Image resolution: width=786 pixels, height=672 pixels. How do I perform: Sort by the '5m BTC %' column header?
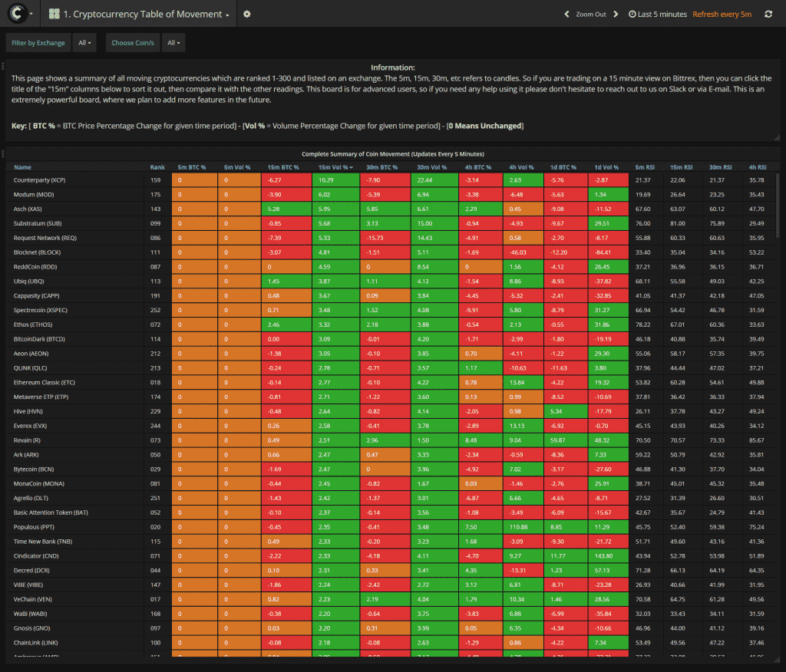tap(191, 167)
